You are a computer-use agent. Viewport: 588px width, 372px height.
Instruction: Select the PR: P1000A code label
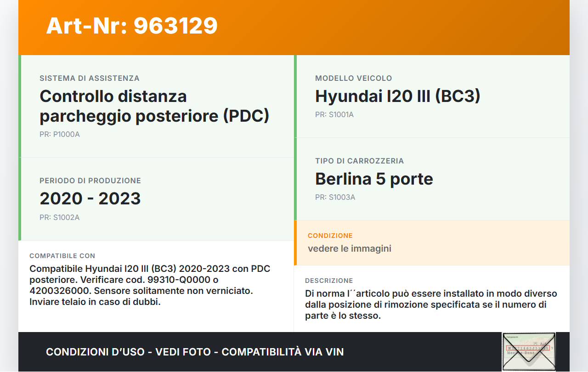[x=60, y=135]
